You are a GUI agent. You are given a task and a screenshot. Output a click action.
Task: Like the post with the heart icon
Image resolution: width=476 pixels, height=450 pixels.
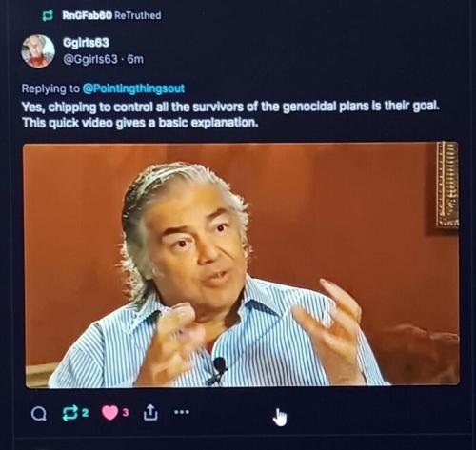109,413
